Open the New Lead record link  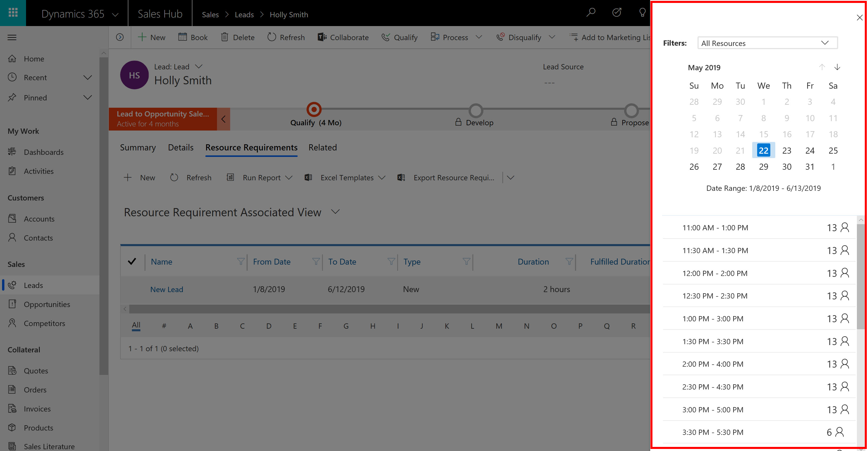[166, 289]
